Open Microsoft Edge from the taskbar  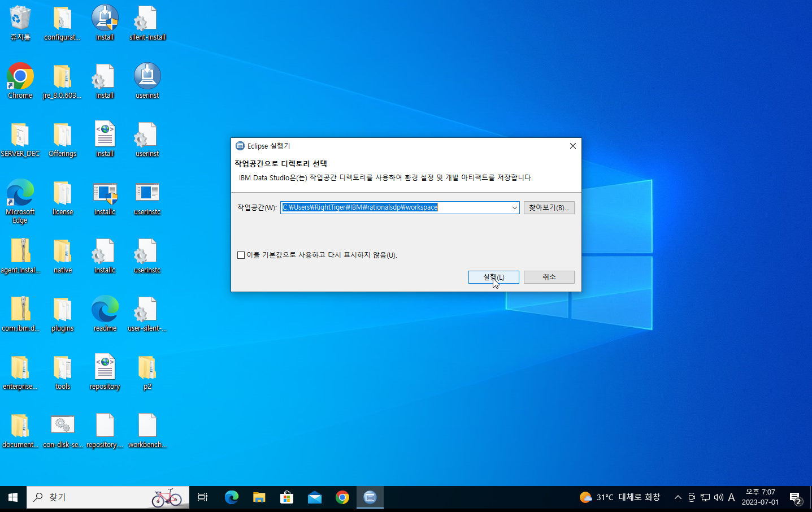232,497
